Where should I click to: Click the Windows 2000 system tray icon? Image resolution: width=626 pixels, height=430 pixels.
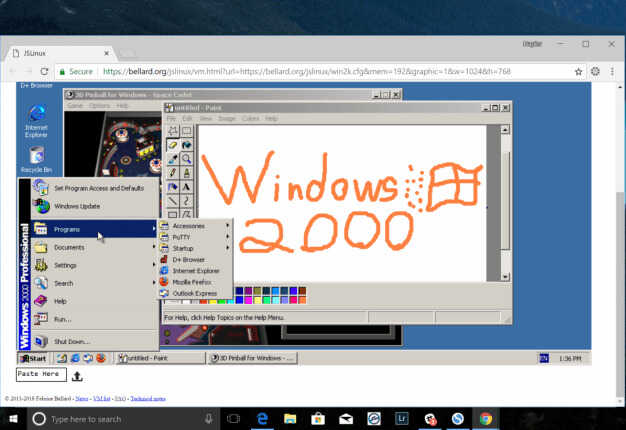[544, 358]
